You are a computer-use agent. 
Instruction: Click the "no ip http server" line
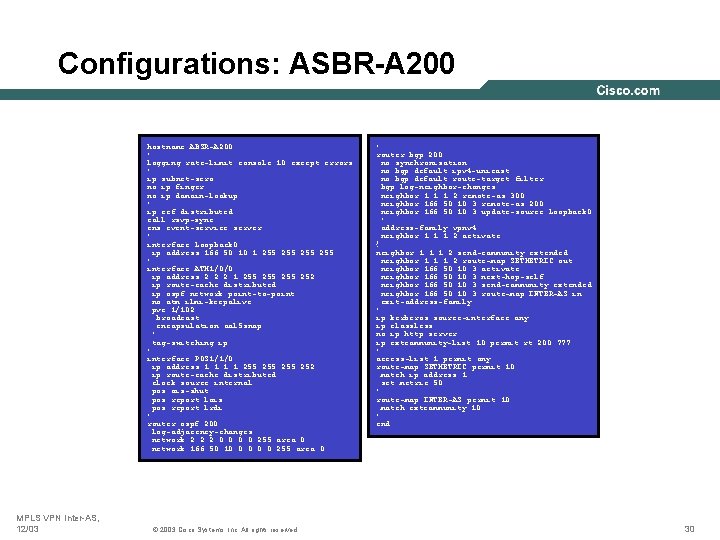click(x=416, y=334)
